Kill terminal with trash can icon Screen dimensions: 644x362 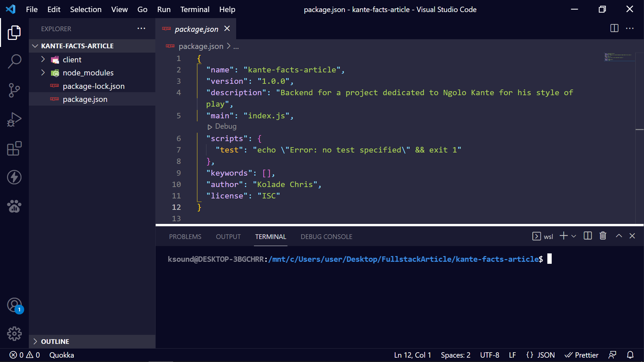coord(603,236)
